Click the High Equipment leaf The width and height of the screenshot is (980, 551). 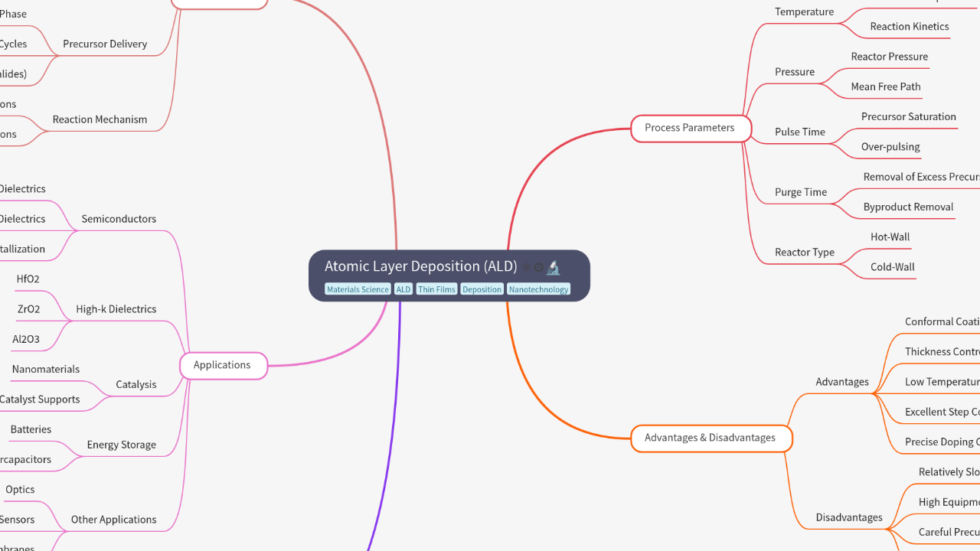[949, 502]
